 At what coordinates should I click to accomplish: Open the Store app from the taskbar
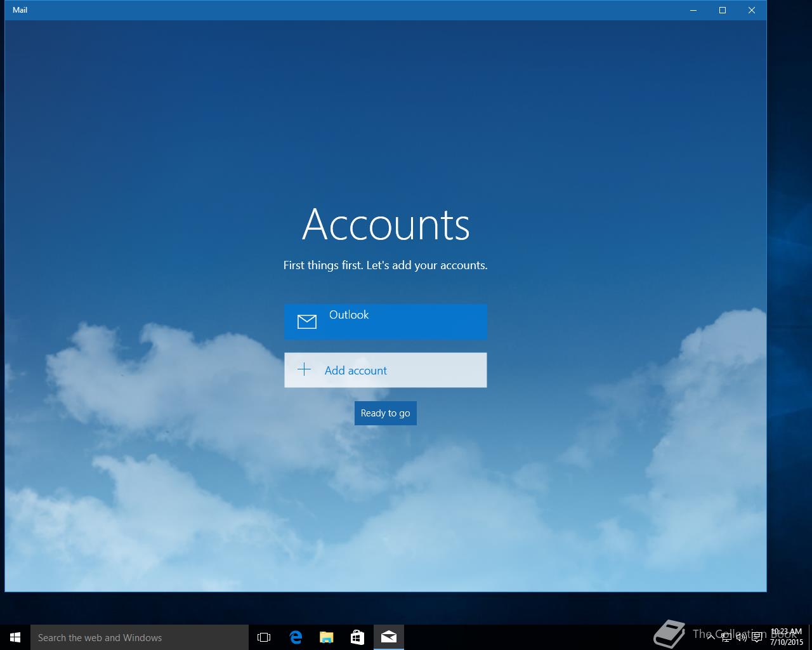click(x=358, y=637)
